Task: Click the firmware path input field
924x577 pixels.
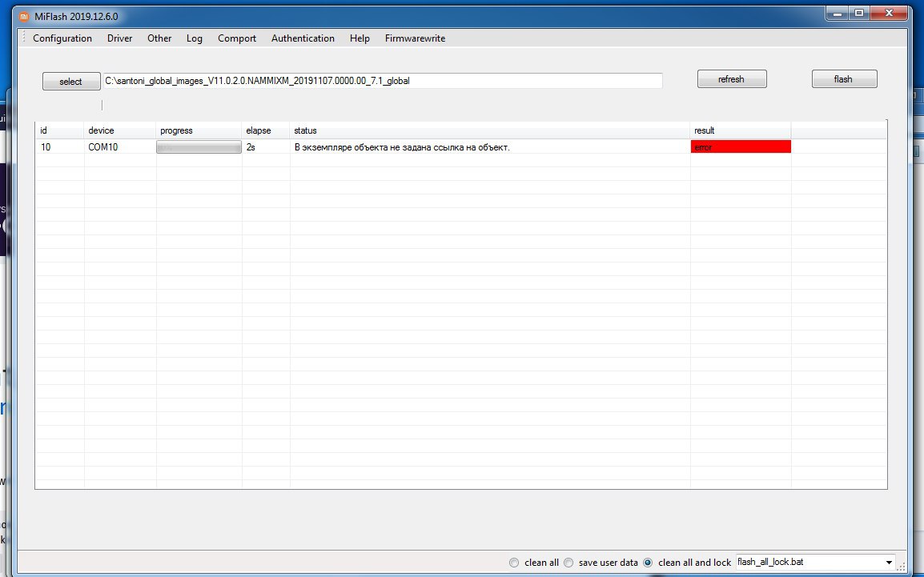Action: (x=383, y=81)
